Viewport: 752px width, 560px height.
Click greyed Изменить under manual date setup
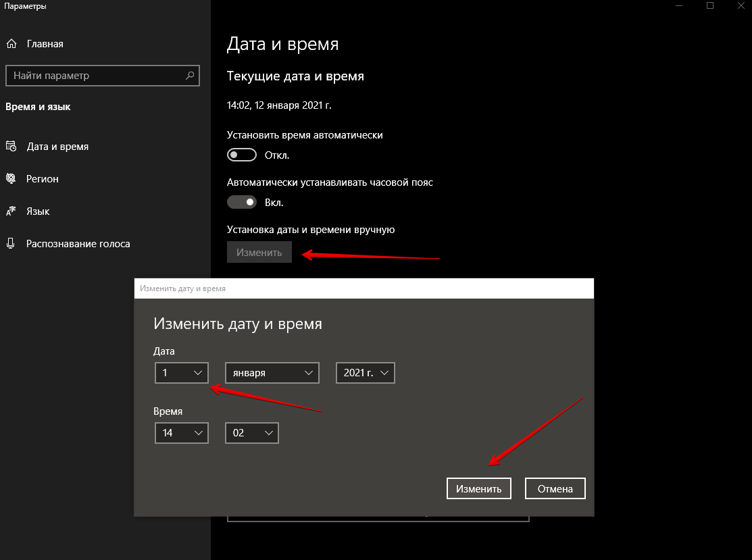(259, 252)
